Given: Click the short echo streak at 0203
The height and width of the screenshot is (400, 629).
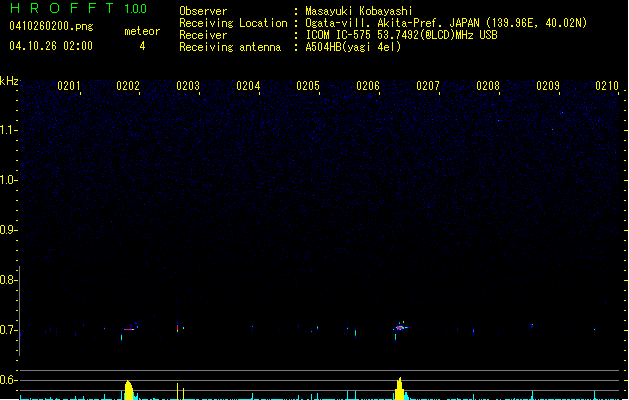Looking at the screenshot, I should pos(177,328).
